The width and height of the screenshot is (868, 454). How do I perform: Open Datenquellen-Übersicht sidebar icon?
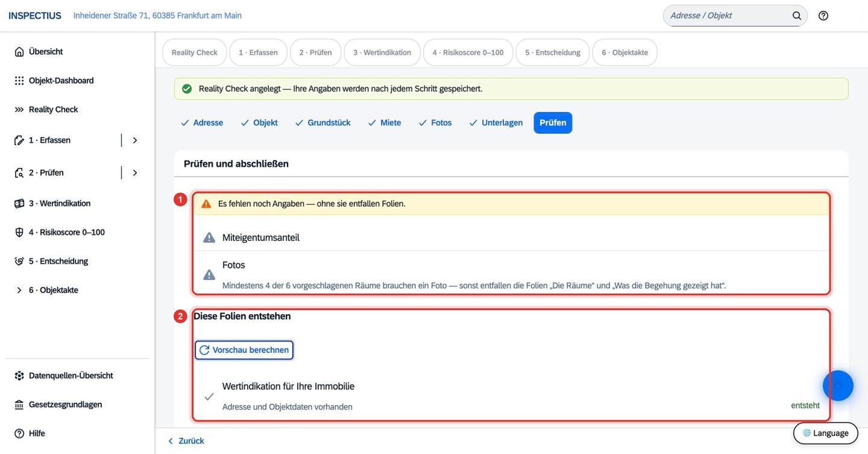pos(19,376)
